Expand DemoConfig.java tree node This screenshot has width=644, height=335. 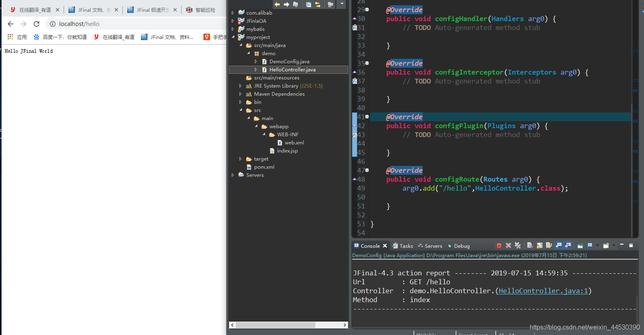click(x=256, y=62)
